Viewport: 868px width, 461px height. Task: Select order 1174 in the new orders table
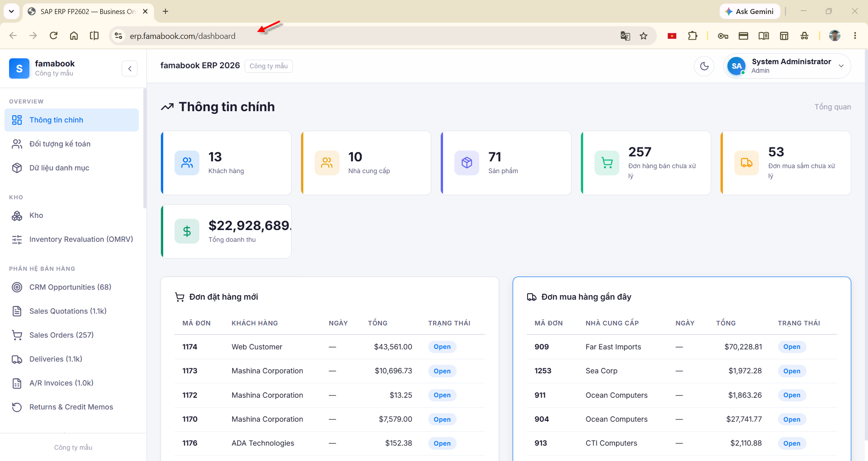tap(330, 347)
